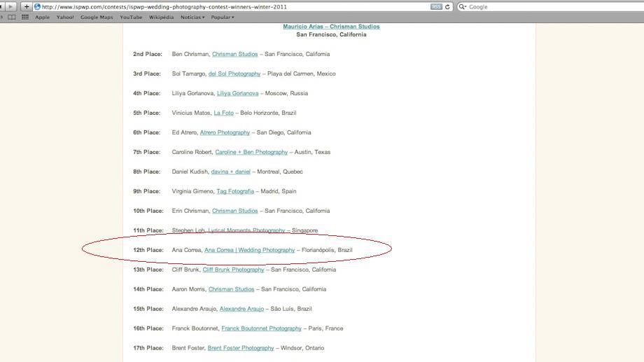This screenshot has width=644, height=362.
Task: Open Caroline + Ben Photography link
Action: [251, 152]
